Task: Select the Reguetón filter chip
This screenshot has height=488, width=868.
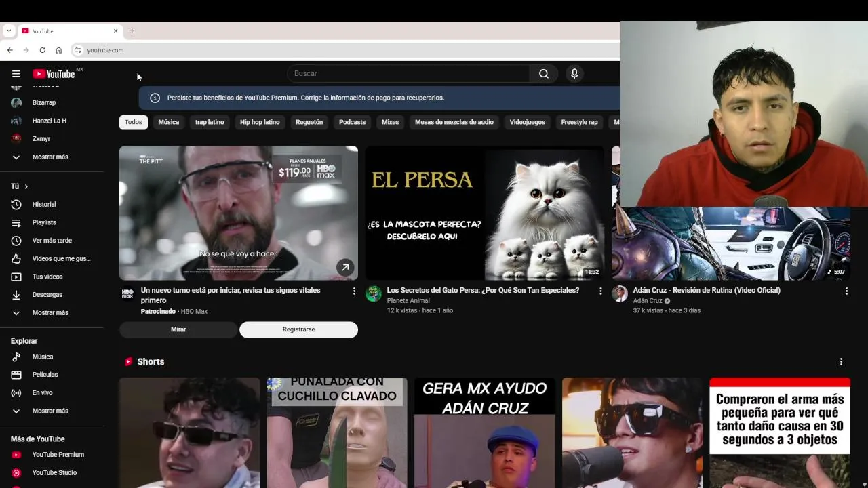Action: tap(309, 122)
